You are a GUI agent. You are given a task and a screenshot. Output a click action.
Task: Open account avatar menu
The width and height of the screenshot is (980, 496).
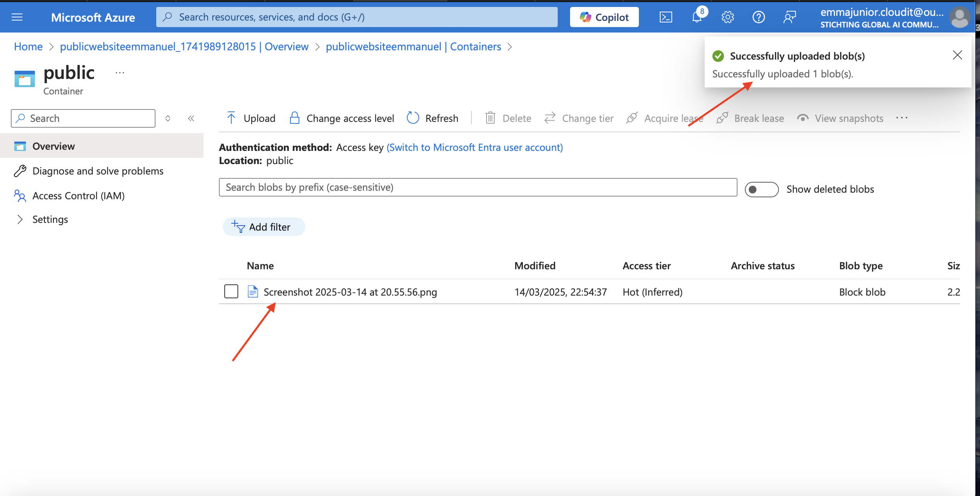click(960, 17)
